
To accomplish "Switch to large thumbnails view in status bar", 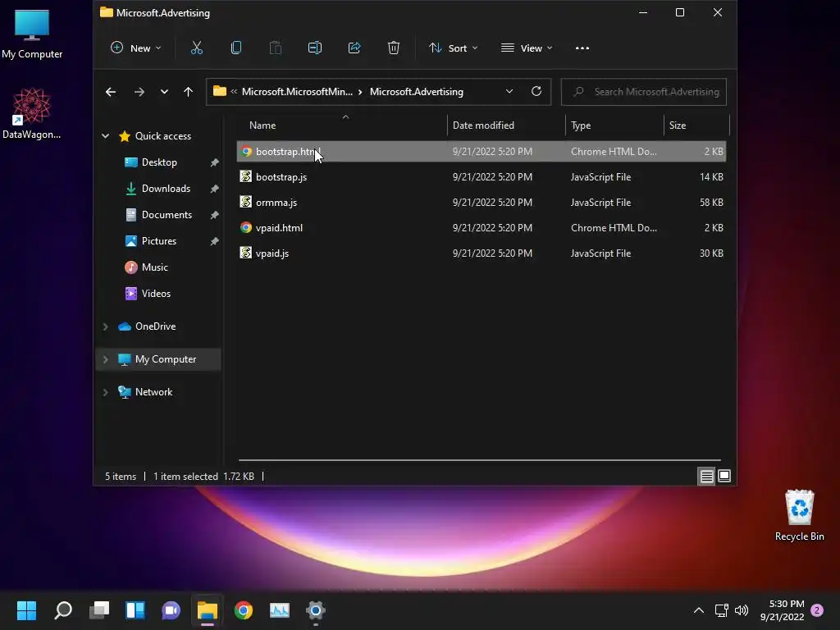I will pyautogui.click(x=724, y=477).
